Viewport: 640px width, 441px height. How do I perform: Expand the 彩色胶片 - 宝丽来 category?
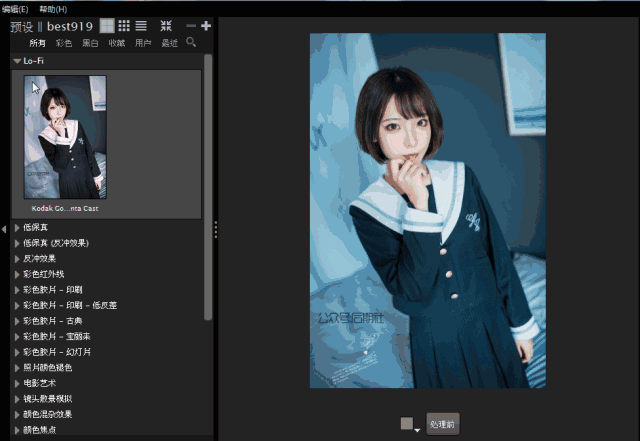pos(17,337)
